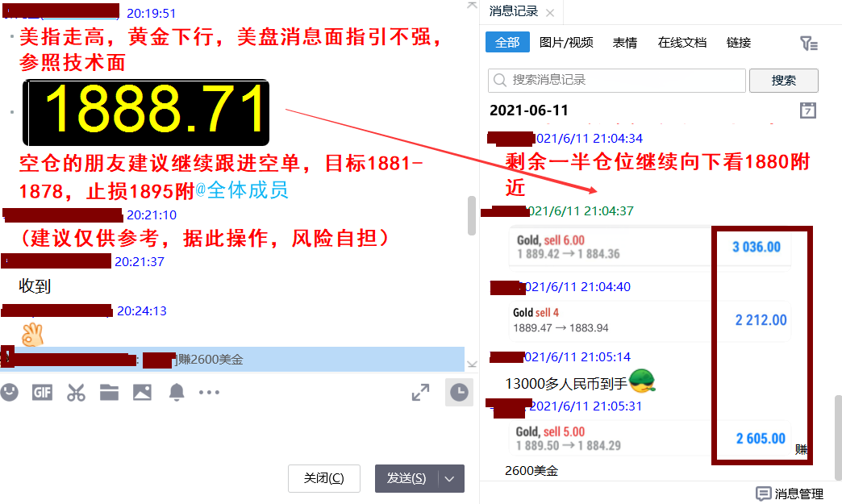
Task: Click the 2021-06-11 date header
Action: (529, 110)
